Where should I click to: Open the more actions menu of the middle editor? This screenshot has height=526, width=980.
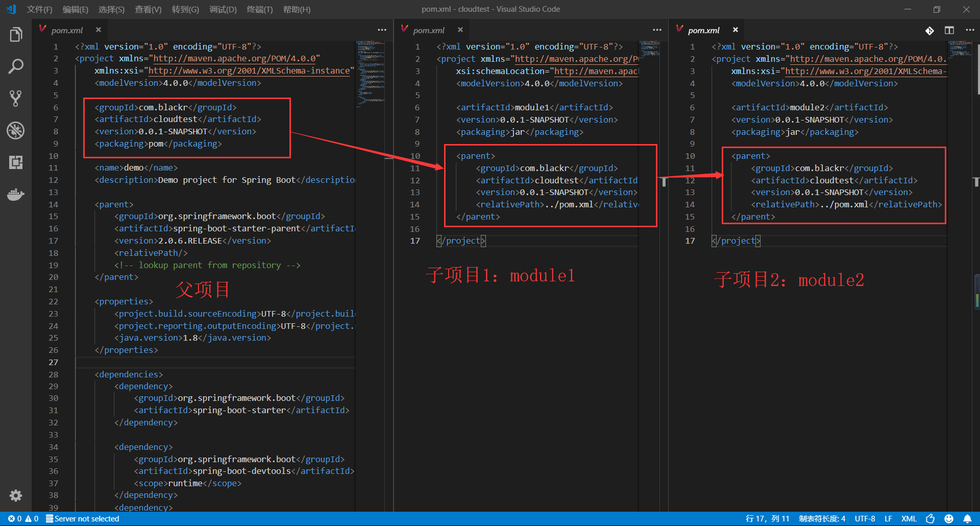coord(657,30)
